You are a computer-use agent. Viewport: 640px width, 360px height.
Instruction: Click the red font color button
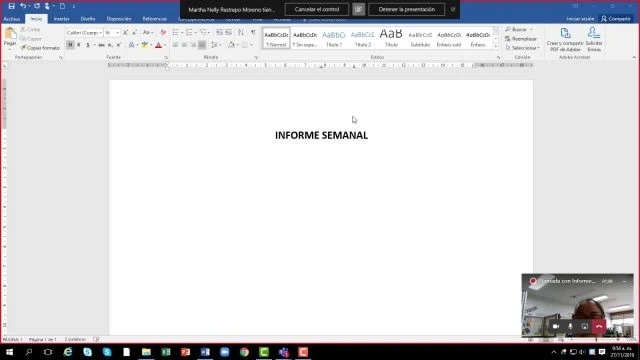(x=158, y=45)
